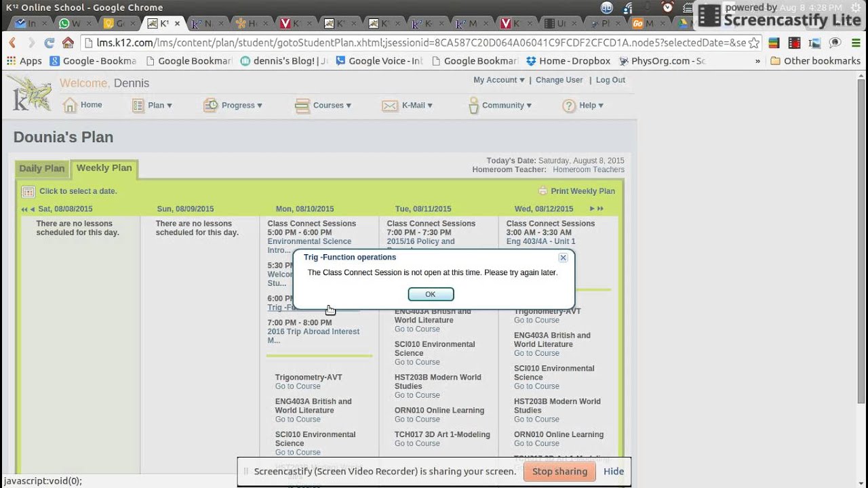The image size is (868, 488).
Task: Open the Dropbox bookmark
Action: [x=568, y=60]
